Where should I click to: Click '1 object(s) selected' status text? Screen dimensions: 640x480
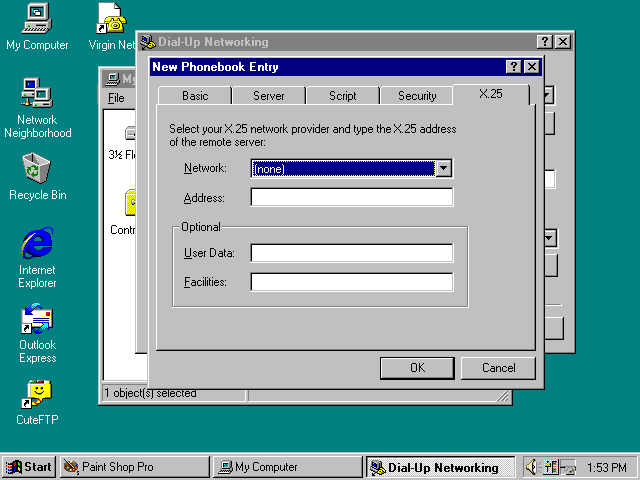(x=151, y=393)
